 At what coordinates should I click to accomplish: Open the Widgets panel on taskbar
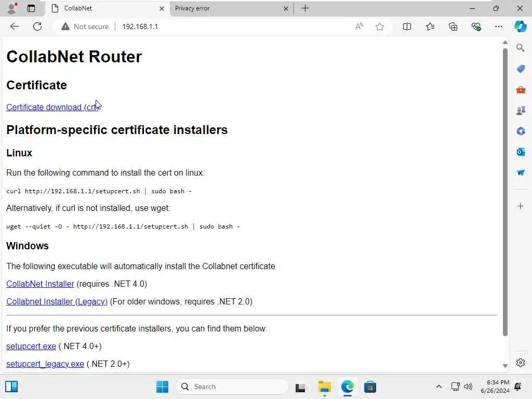pyautogui.click(x=11, y=387)
